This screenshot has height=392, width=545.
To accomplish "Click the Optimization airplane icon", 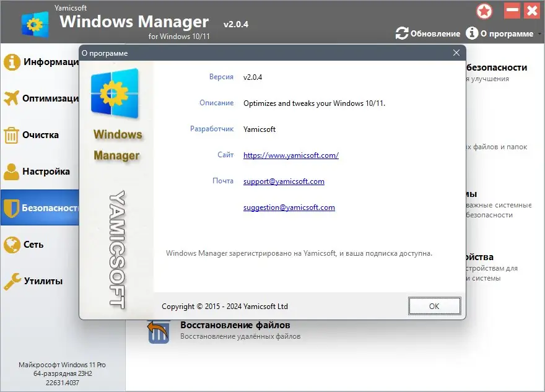I will click(x=11, y=98).
